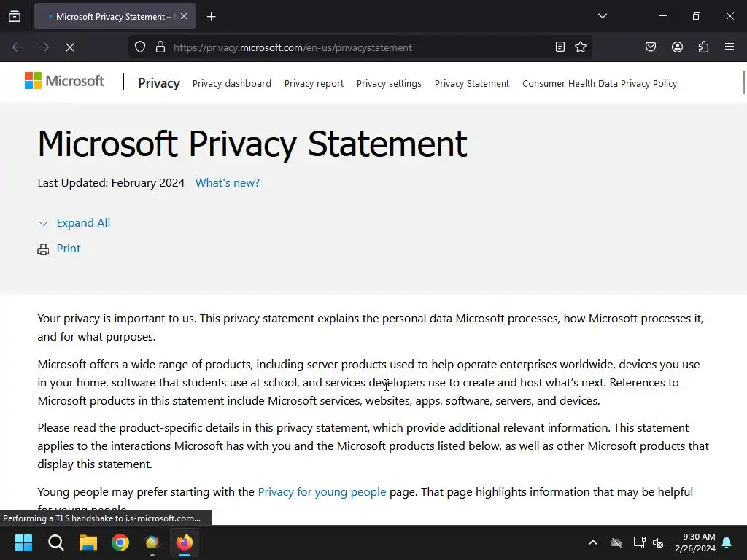Open the List all tabs dropdown
This screenshot has width=747, height=560.
coord(602,16)
